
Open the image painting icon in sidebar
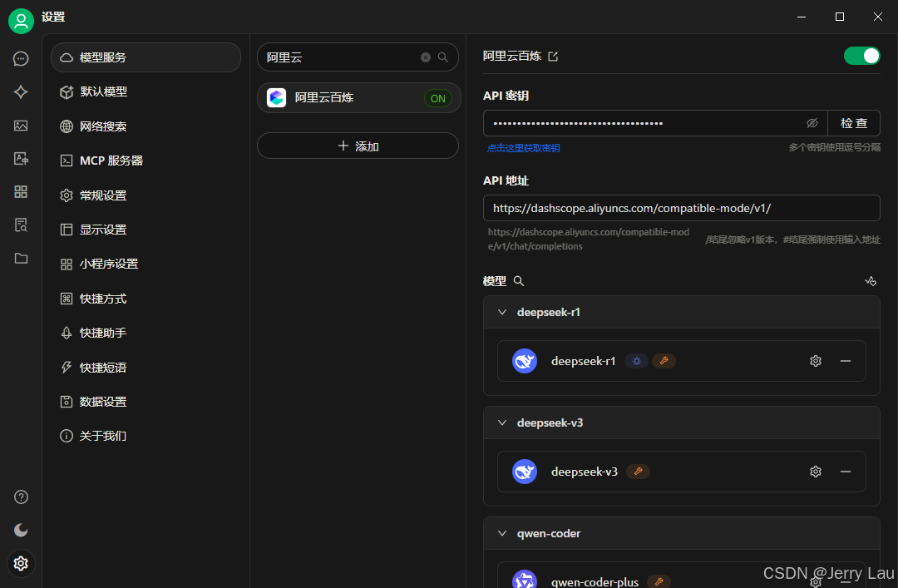pyautogui.click(x=21, y=126)
